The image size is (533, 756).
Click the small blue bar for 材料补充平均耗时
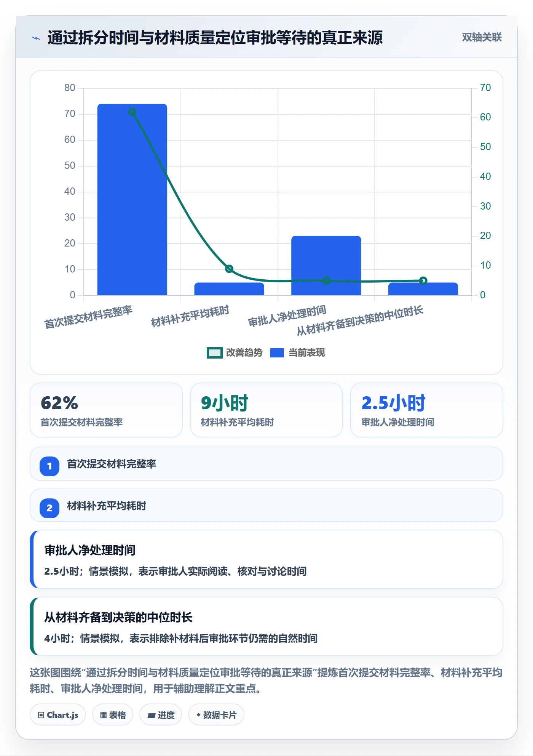(x=229, y=289)
